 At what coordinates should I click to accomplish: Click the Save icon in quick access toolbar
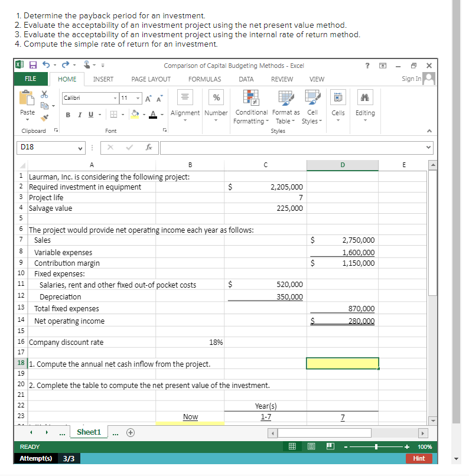(33, 65)
